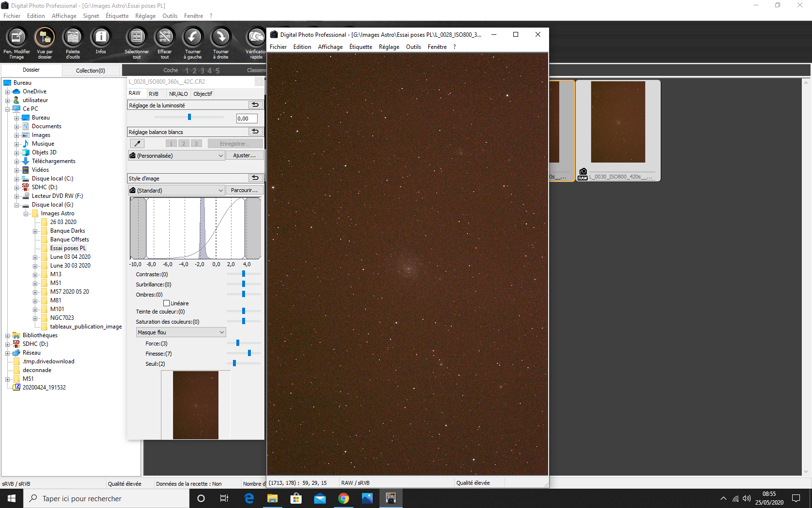This screenshot has width=812, height=508.
Task: Click the tool palette preview thumbnail
Action: coord(196,405)
